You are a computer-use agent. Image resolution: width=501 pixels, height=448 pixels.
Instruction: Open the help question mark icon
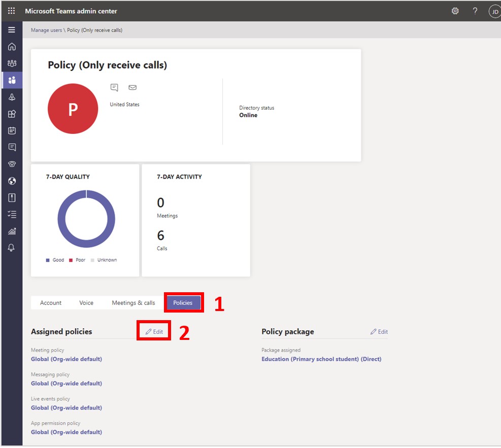click(x=475, y=11)
